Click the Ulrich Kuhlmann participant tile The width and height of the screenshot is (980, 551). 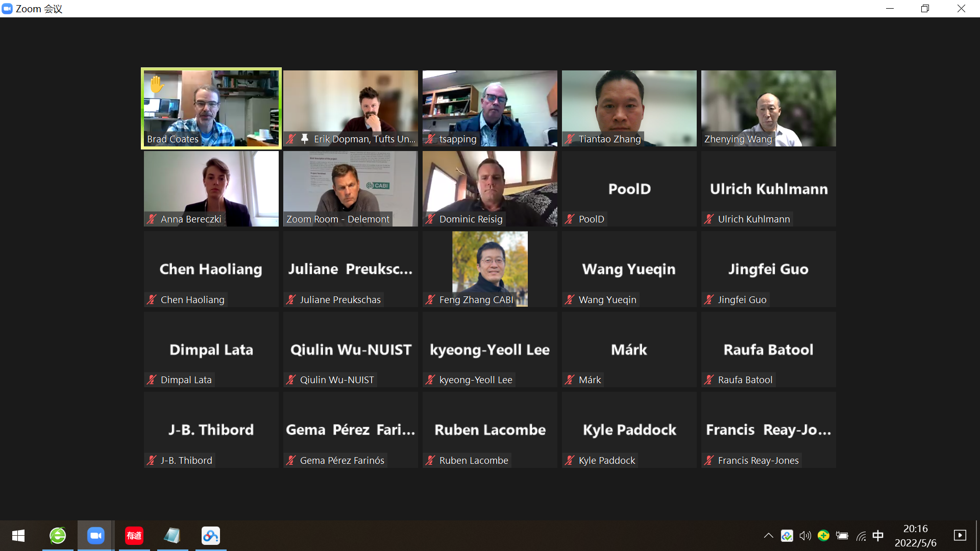pyautogui.click(x=769, y=189)
